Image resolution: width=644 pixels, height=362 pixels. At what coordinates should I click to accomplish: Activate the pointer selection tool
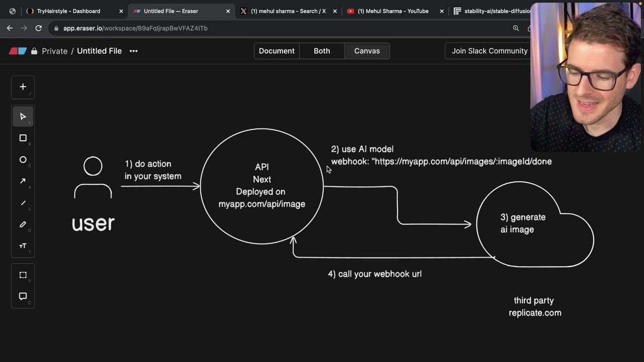23,117
